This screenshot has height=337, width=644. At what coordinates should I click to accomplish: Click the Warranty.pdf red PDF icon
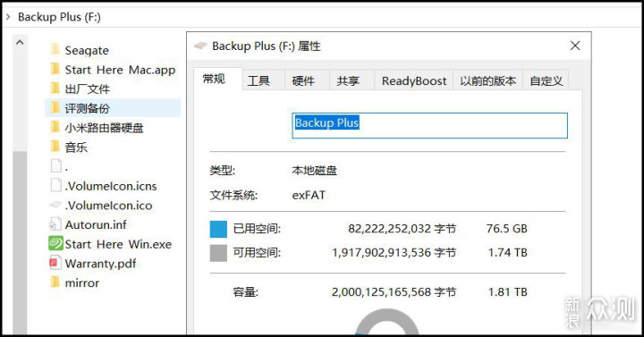pyautogui.click(x=55, y=263)
